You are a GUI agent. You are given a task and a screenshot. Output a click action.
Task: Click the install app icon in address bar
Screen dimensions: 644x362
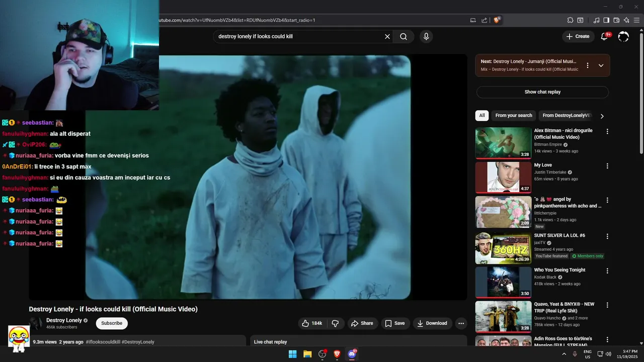(x=473, y=20)
